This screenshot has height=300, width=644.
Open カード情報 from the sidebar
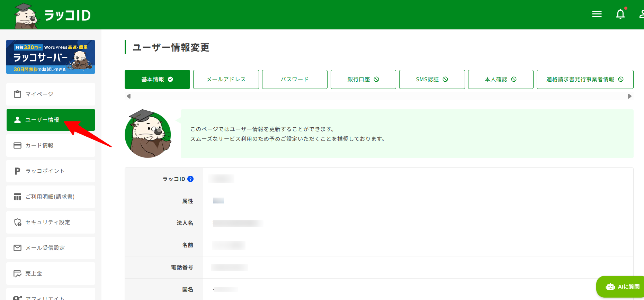51,145
